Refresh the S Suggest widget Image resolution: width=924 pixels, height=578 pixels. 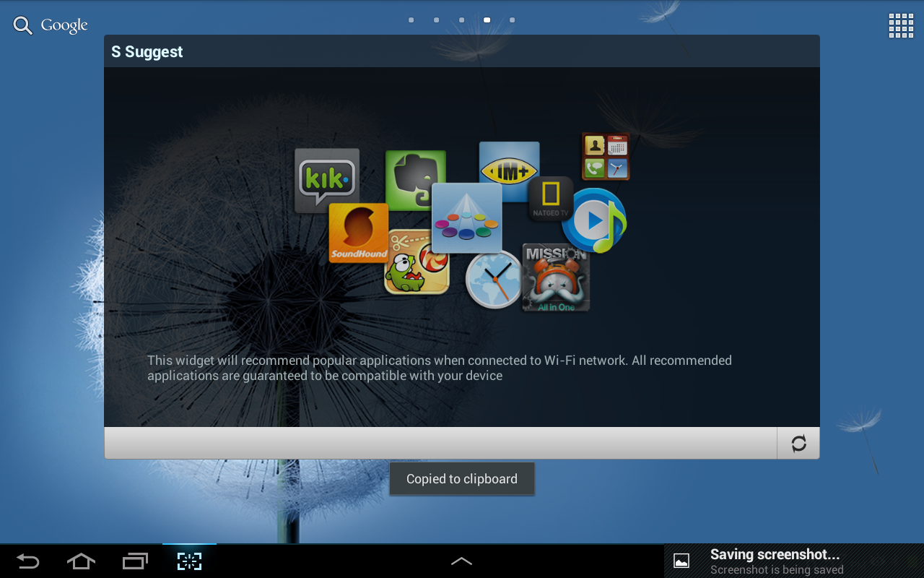click(798, 443)
